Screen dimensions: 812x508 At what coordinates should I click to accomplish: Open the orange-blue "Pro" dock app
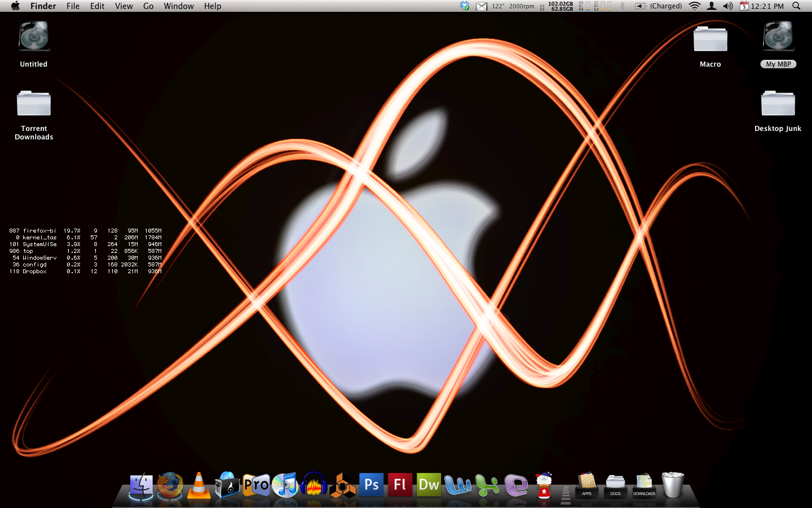(x=256, y=485)
